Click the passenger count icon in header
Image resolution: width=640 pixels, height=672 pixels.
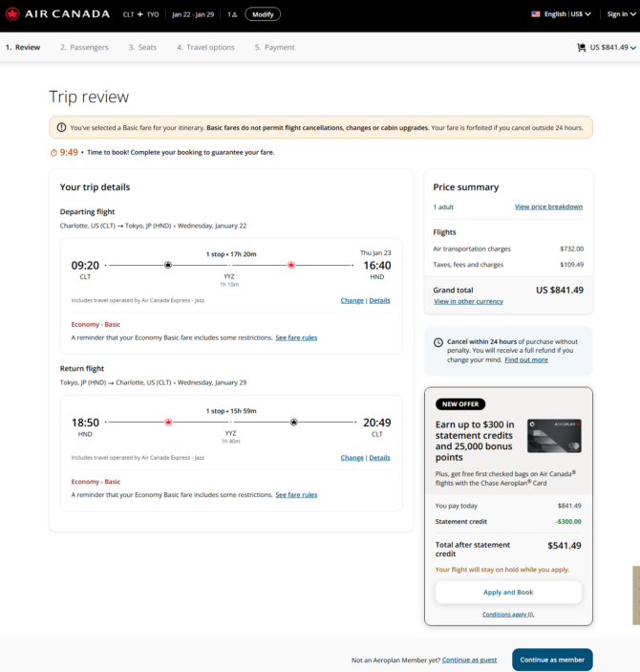(232, 14)
